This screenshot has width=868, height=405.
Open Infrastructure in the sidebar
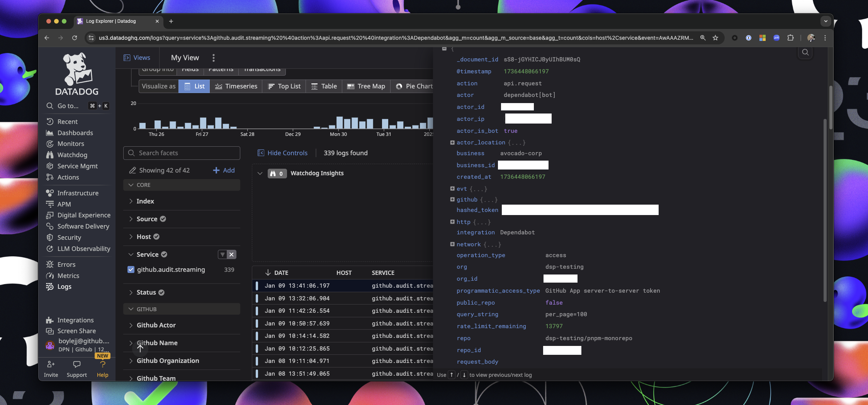click(x=72, y=193)
